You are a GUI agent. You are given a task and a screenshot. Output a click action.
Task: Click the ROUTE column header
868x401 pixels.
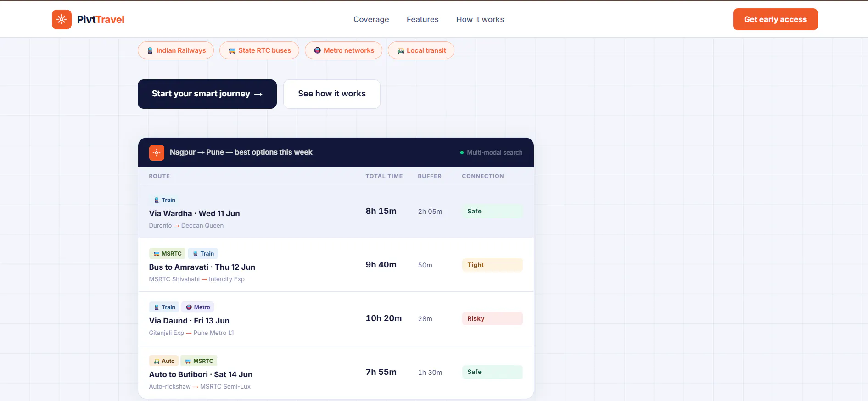tap(159, 176)
